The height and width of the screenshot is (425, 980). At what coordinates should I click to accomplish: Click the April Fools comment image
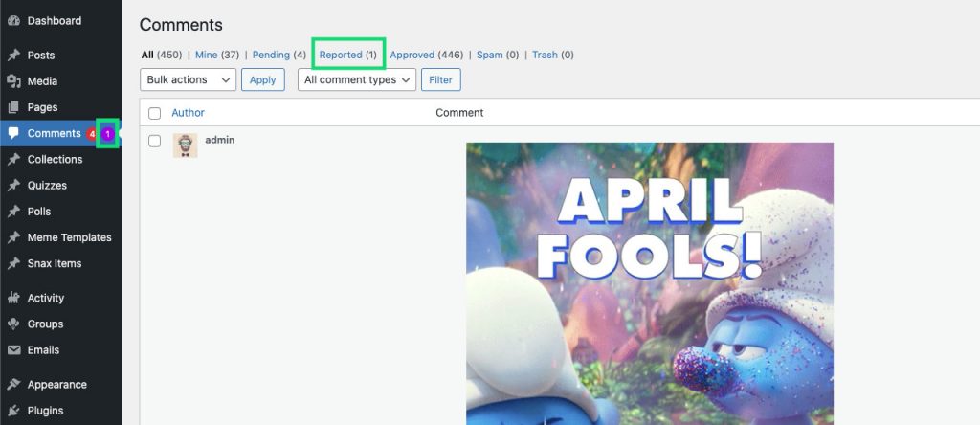point(650,283)
